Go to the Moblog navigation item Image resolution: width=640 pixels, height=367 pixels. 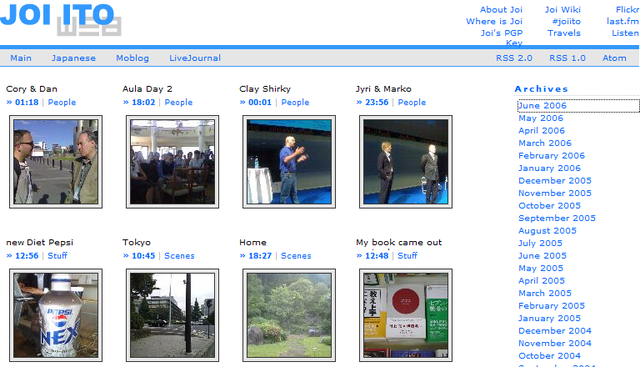132,58
